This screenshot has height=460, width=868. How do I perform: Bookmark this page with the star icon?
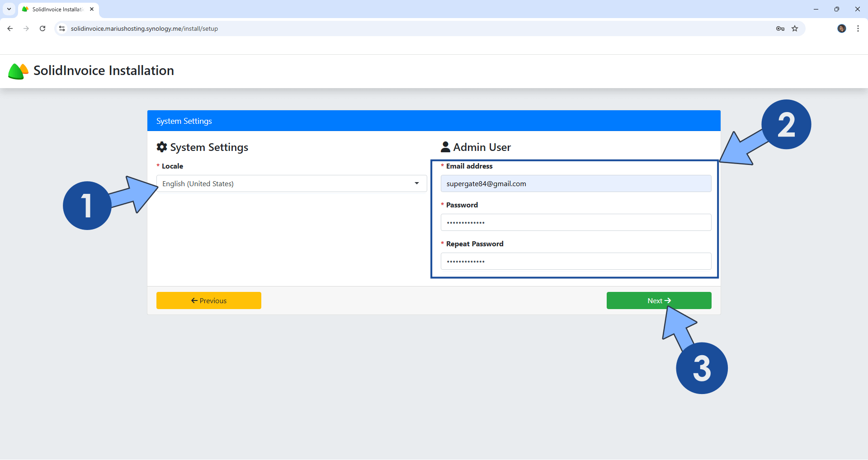point(795,28)
